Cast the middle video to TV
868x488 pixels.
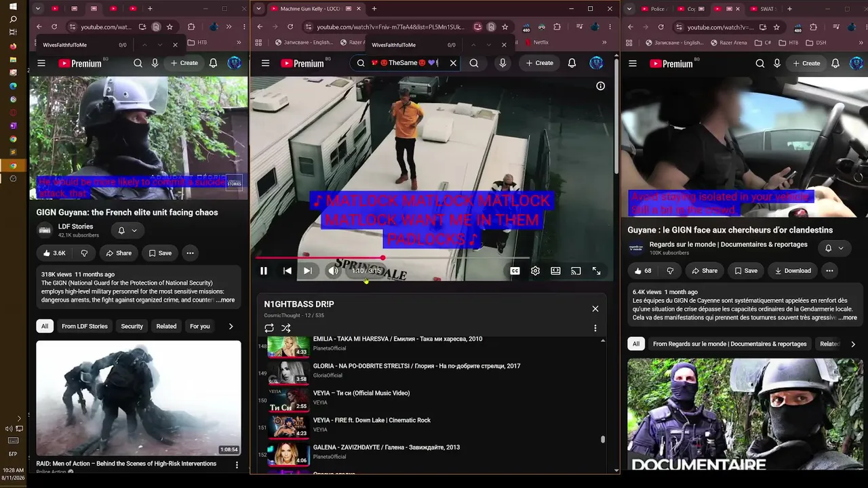pos(576,270)
